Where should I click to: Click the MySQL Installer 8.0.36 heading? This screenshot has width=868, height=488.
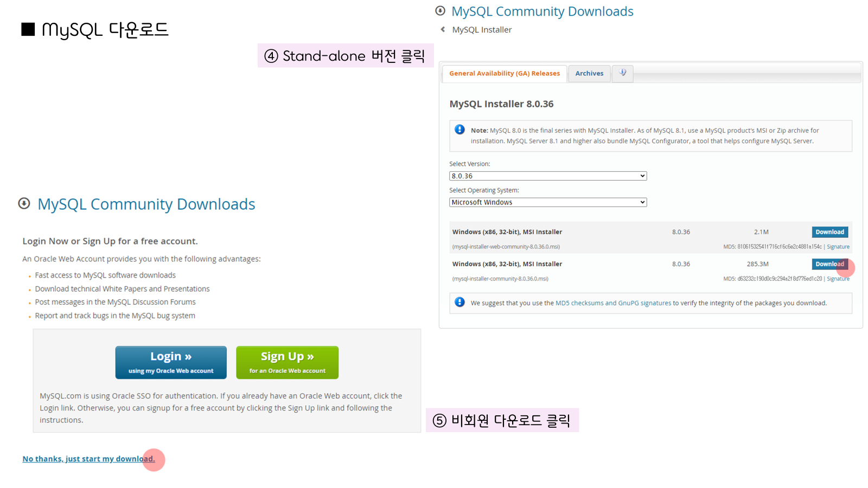(x=501, y=104)
